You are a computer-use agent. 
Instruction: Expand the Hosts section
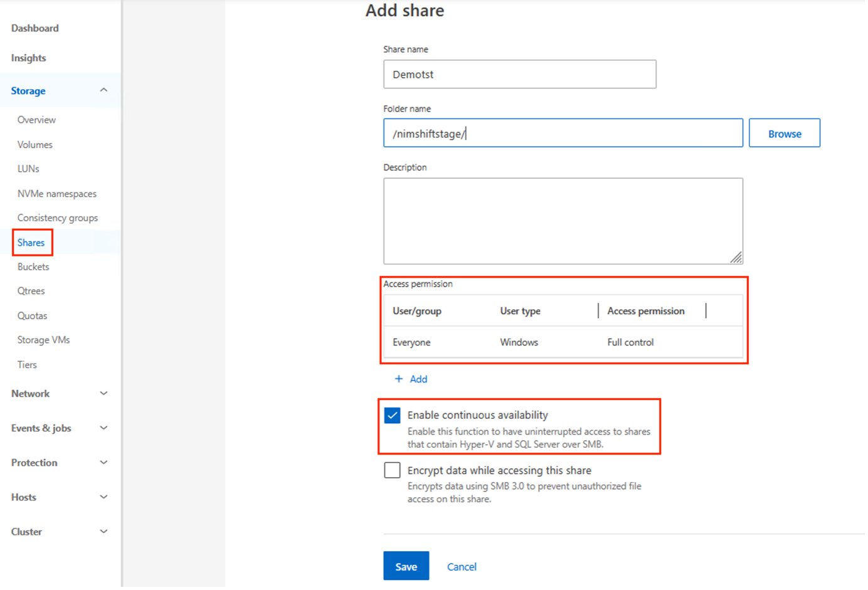(x=103, y=497)
